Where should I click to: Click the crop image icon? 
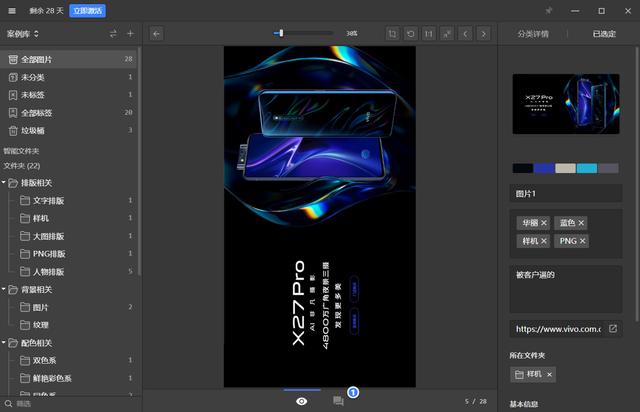[393, 33]
